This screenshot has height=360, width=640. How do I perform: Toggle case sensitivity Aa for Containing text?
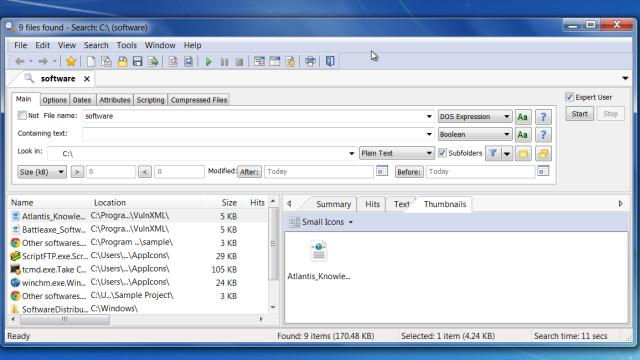(523, 135)
